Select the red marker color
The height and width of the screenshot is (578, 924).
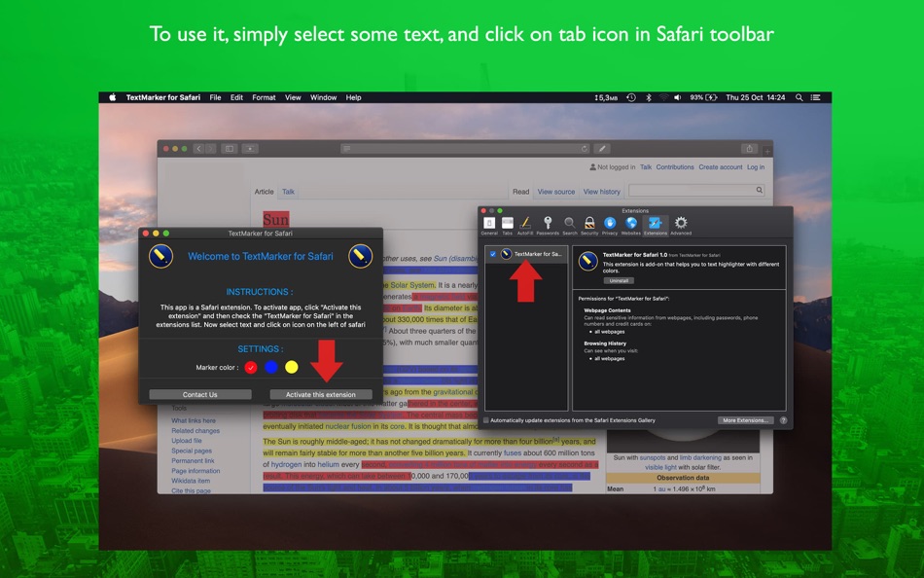tap(250, 368)
